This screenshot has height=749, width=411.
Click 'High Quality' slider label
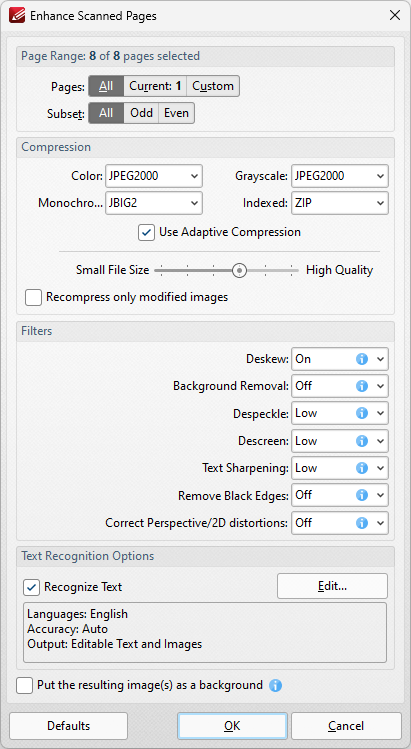point(339,270)
